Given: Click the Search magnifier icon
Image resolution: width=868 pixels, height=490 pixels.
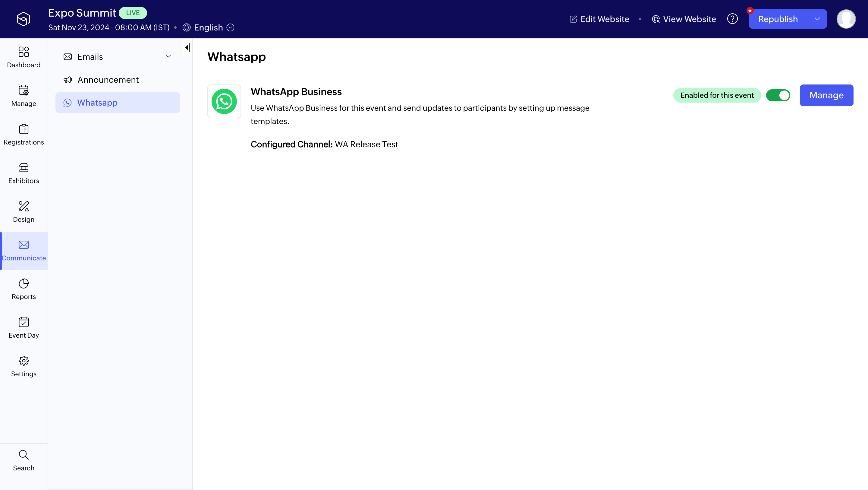Looking at the screenshot, I should (24, 455).
